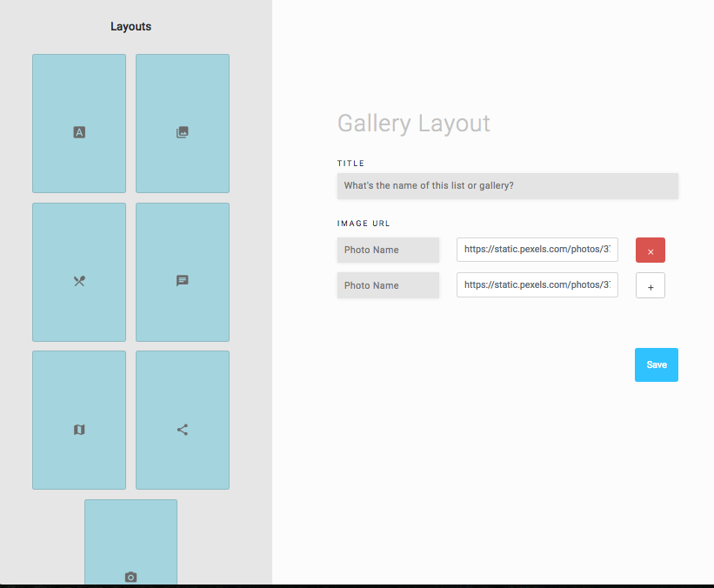The image size is (714, 588).
Task: Open the share layout tile
Action: 183,420
